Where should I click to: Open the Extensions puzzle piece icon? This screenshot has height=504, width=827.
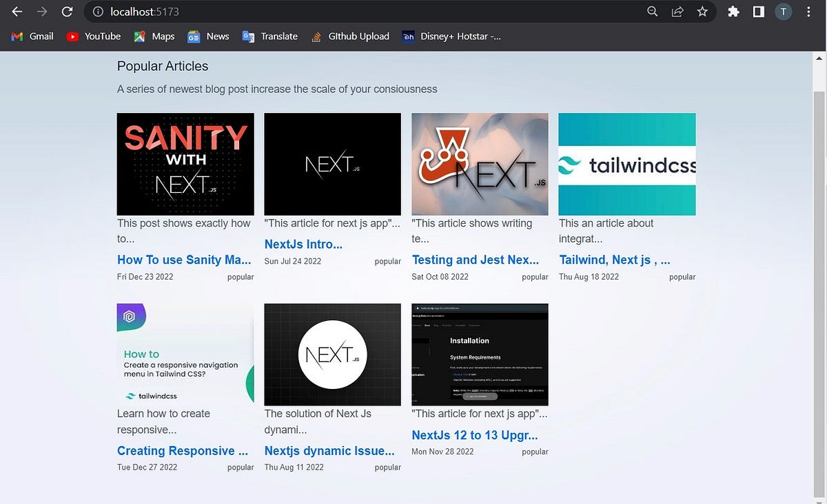click(733, 11)
